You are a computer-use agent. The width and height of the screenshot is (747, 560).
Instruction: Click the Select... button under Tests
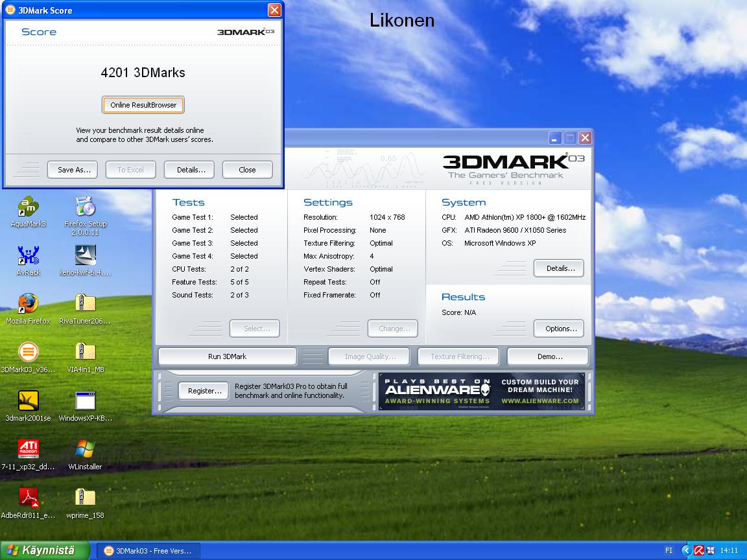[x=255, y=329]
